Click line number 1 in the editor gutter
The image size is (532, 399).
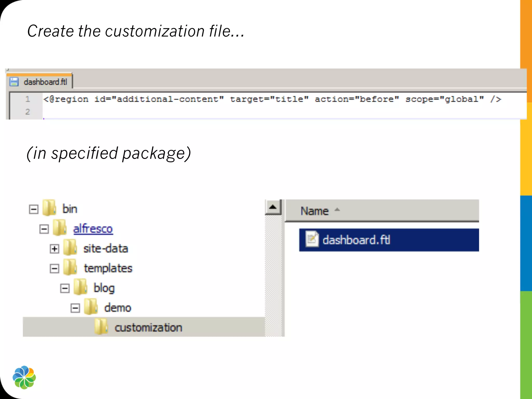(x=28, y=99)
